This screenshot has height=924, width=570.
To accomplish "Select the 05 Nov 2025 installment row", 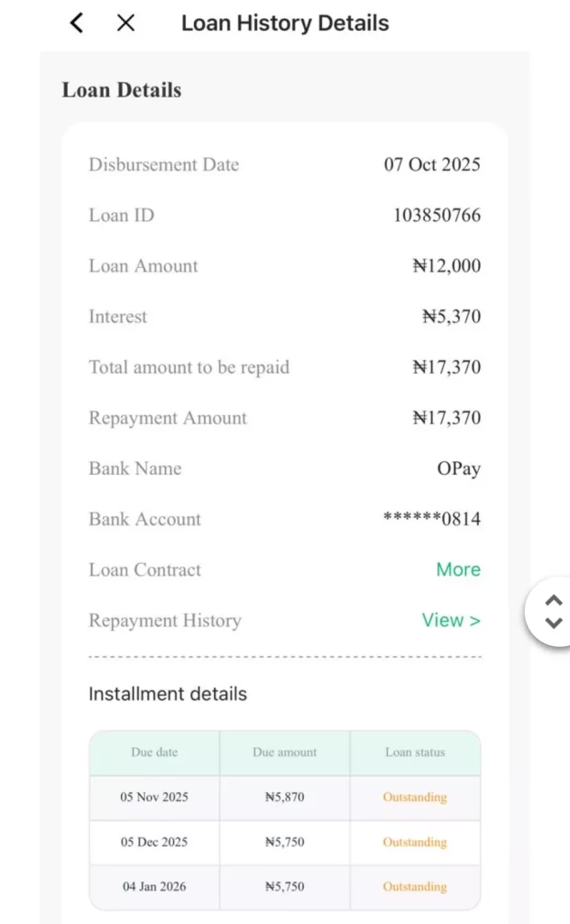I will coord(153,798).
